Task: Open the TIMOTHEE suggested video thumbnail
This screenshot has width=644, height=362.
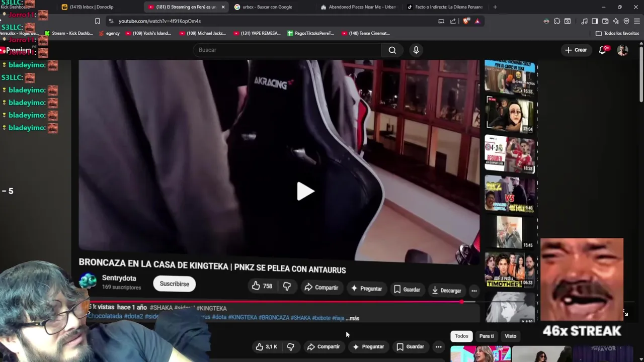Action: click(x=509, y=270)
